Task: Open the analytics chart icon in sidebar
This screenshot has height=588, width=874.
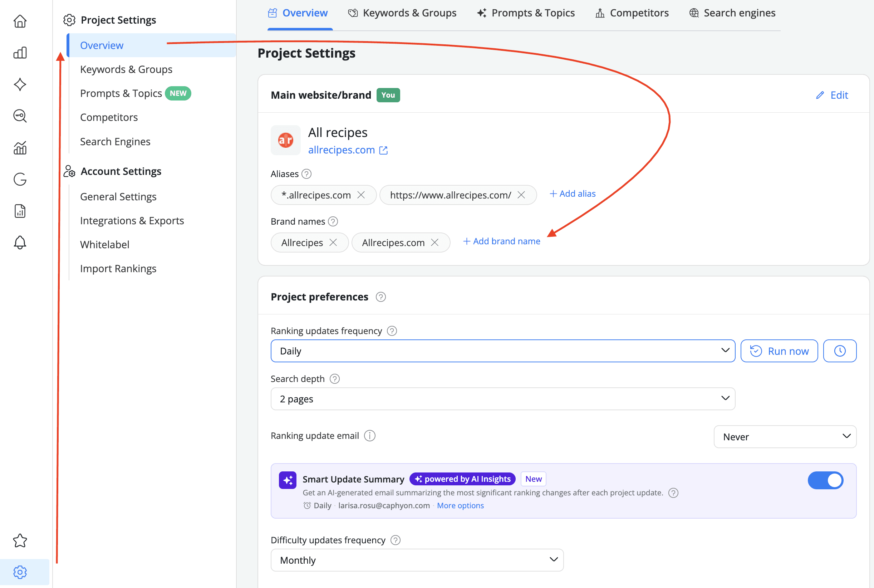Action: (20, 148)
